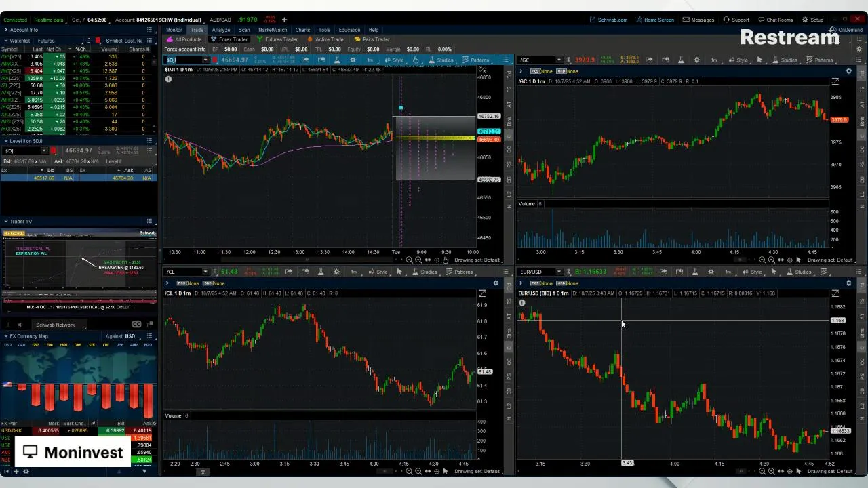Open Schwab Network channel dropdown

point(60,325)
